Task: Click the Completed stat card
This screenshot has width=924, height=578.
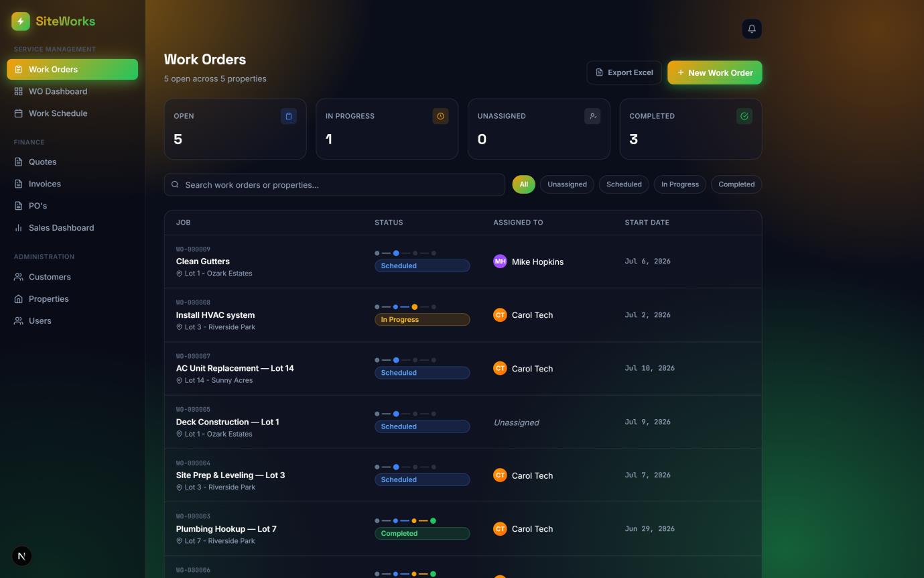Action: (x=691, y=129)
